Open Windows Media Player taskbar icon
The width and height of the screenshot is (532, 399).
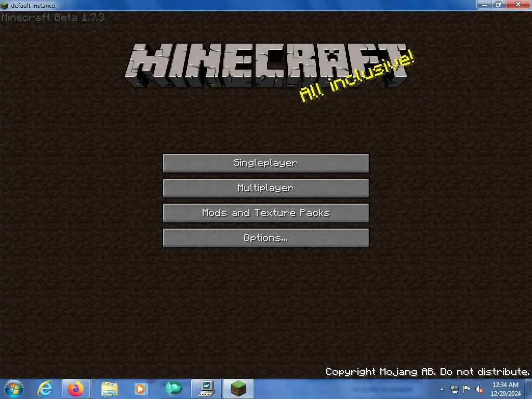(x=140, y=389)
